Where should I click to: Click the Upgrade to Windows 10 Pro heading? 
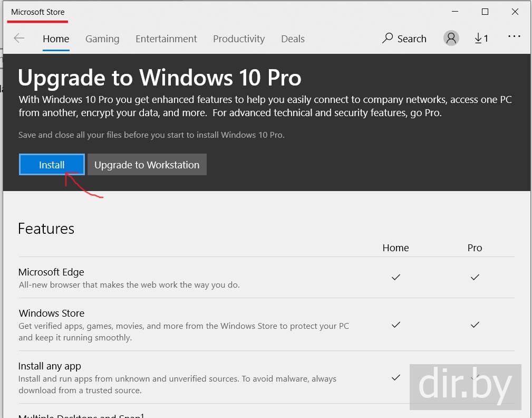(x=159, y=78)
